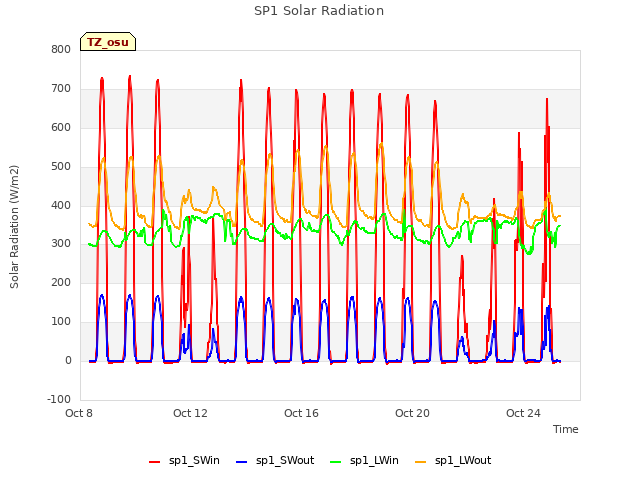Screen dimensions: 640x480
Task: Click the 200 y-axis tick label
Action: (61, 282)
